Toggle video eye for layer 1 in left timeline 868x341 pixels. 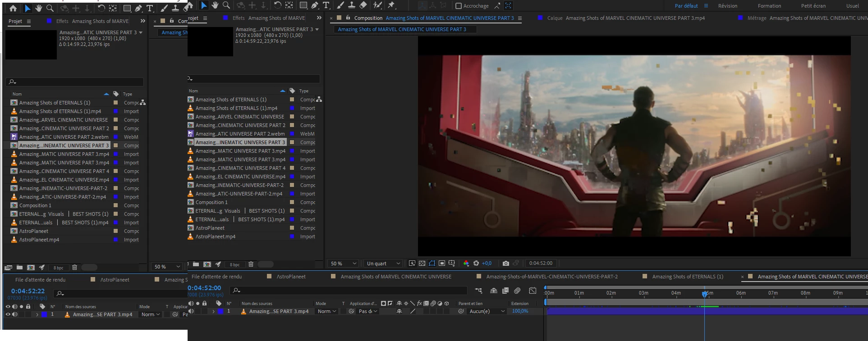pyautogui.click(x=8, y=314)
